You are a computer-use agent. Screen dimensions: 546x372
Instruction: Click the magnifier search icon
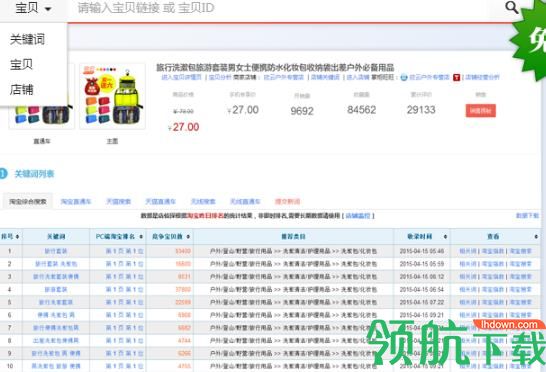[512, 7]
